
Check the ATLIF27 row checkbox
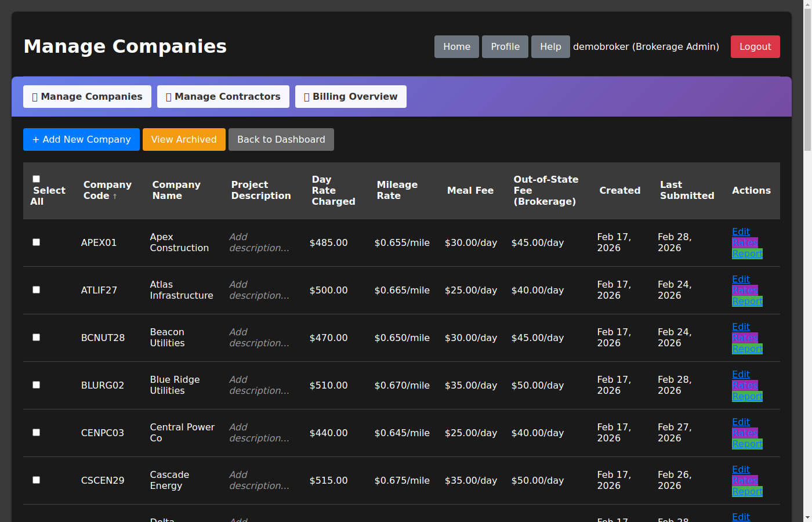(x=36, y=289)
